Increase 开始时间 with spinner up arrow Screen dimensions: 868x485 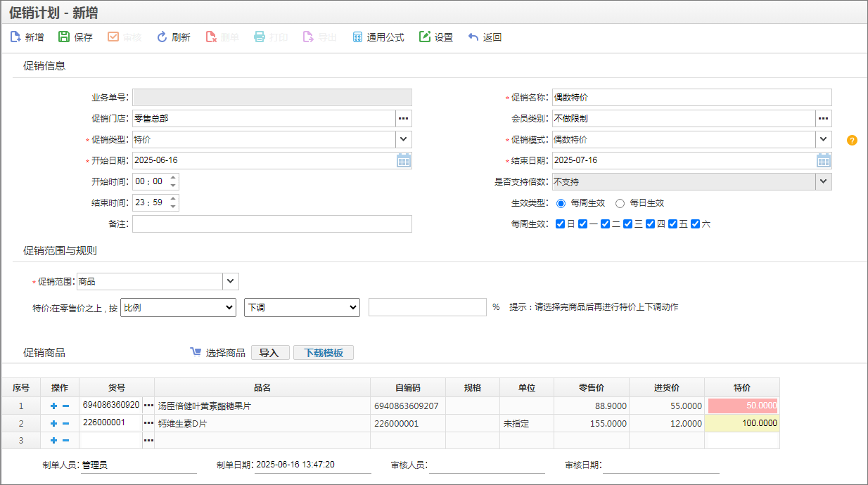(173, 178)
